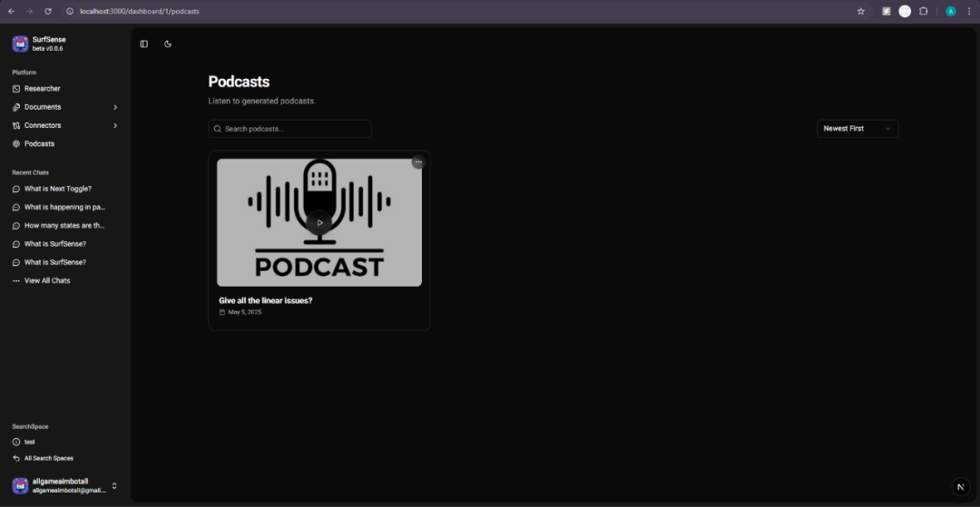Open the three-dot menu on podcast card
980x507 pixels.
418,162
